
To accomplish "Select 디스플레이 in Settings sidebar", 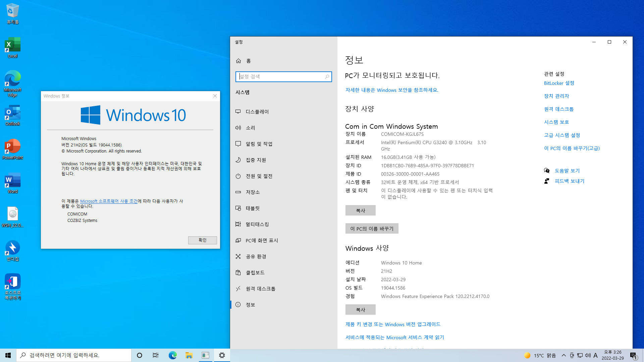I will click(x=283, y=112).
